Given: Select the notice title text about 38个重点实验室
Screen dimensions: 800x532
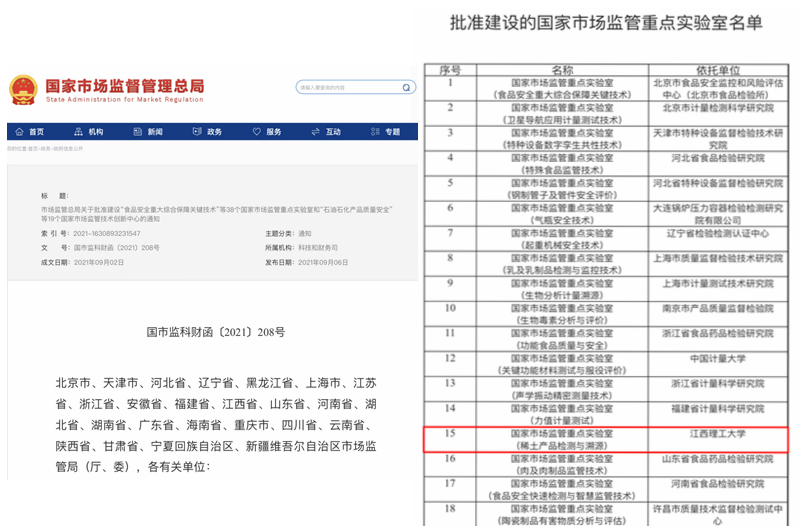Looking at the screenshot, I should pyautogui.click(x=217, y=214).
